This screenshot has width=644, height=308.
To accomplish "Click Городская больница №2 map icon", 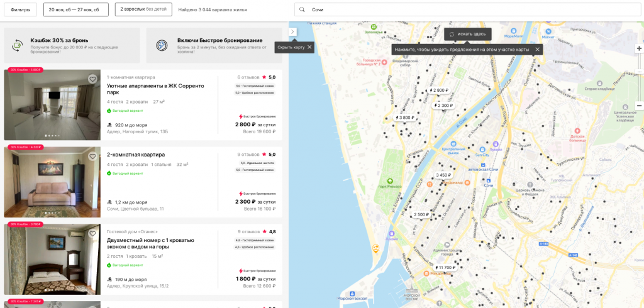I will click(384, 62).
